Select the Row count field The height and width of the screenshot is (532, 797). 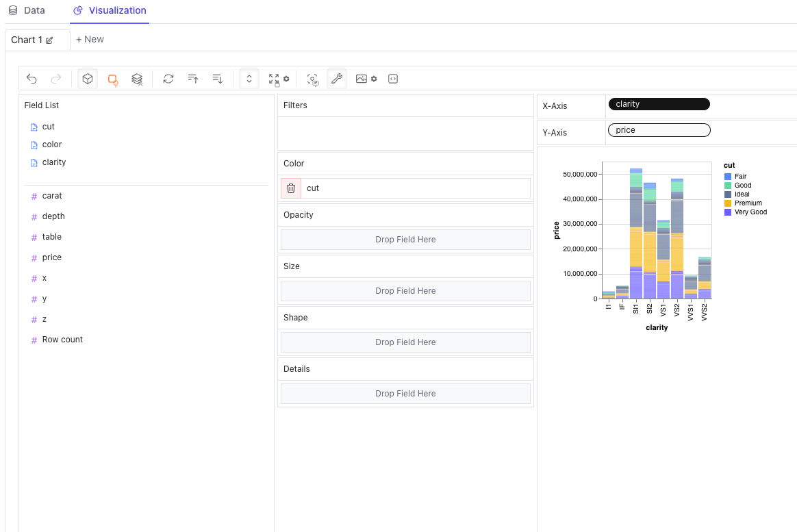(x=62, y=340)
